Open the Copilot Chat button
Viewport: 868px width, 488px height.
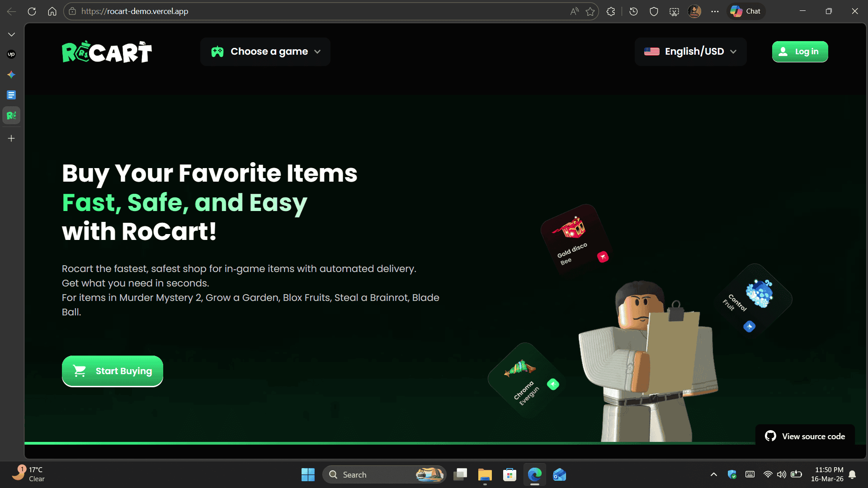coord(745,11)
